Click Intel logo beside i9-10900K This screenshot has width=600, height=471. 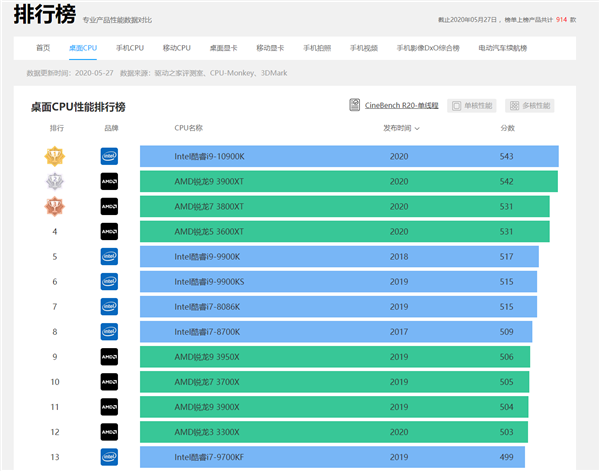pos(109,156)
